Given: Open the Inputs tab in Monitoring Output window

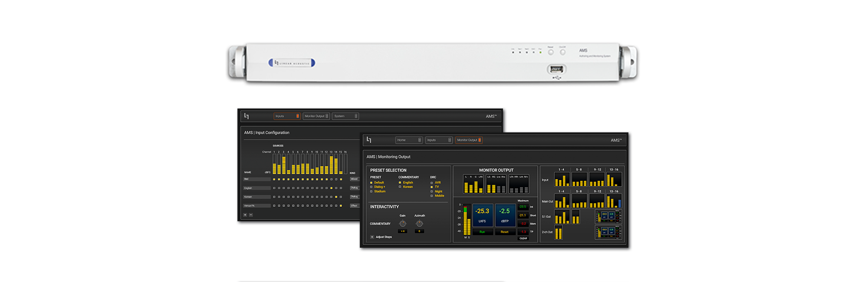Looking at the screenshot, I should coord(439,140).
